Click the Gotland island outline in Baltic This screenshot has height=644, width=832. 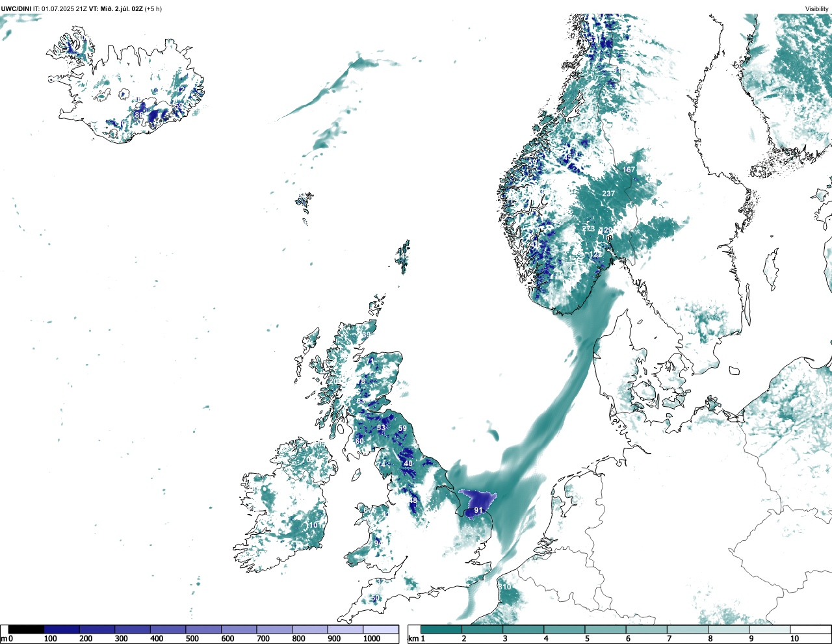pos(772,270)
